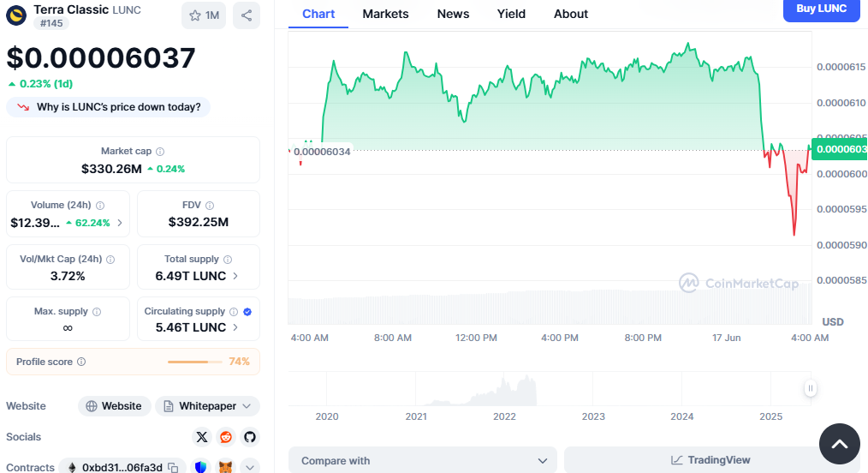Open the Website link button

114,406
